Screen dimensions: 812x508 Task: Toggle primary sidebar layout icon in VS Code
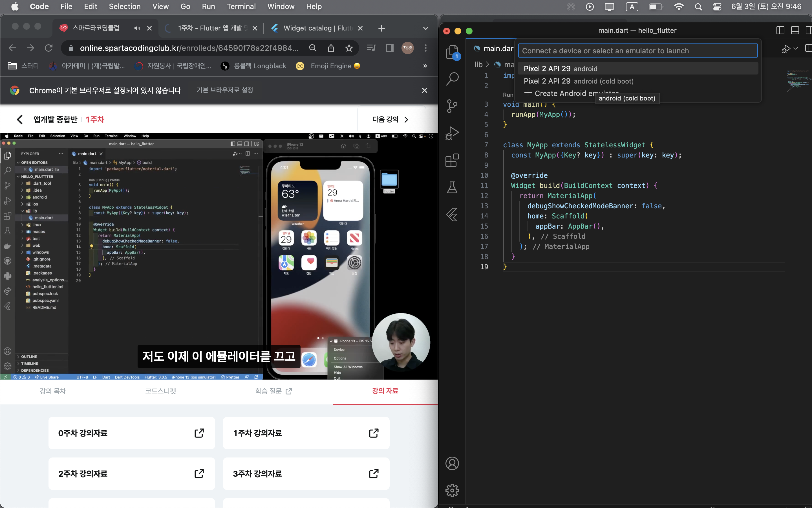[780, 30]
